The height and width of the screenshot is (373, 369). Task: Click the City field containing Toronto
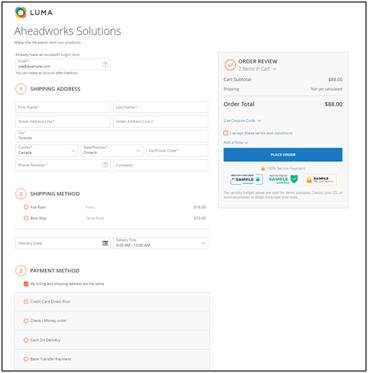112,136
